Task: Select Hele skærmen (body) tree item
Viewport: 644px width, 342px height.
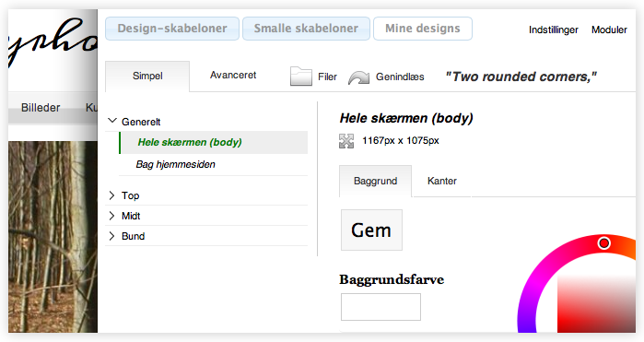Action: 214,142
